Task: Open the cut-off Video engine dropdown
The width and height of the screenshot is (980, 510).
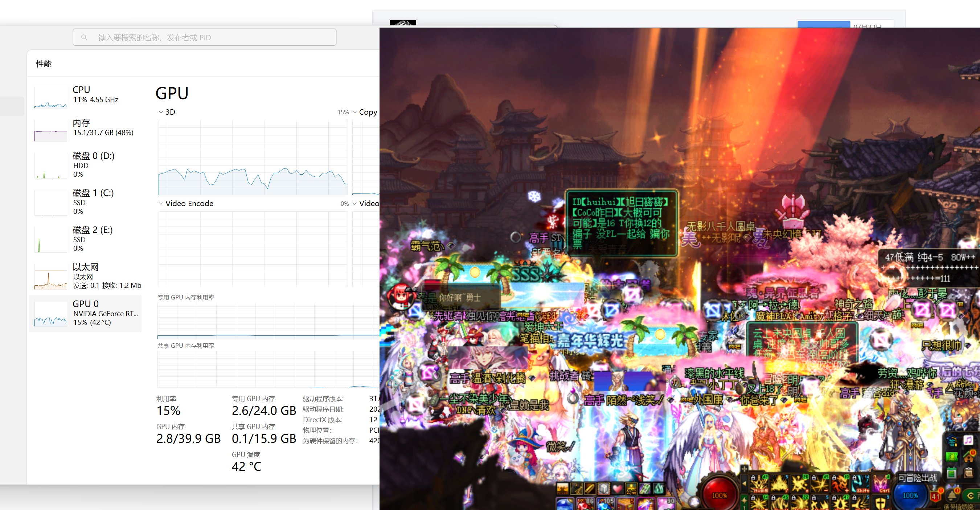Action: tap(354, 204)
